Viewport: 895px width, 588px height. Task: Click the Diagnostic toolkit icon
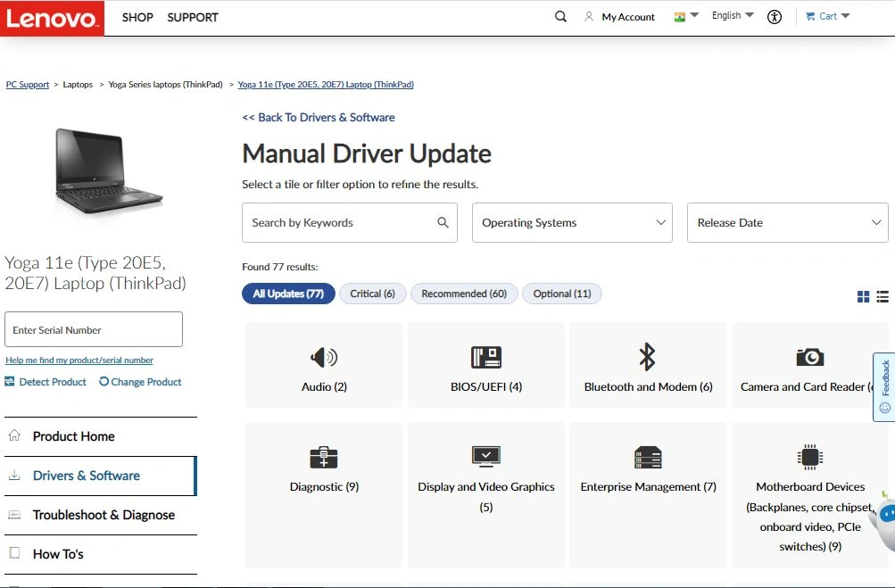[324, 457]
